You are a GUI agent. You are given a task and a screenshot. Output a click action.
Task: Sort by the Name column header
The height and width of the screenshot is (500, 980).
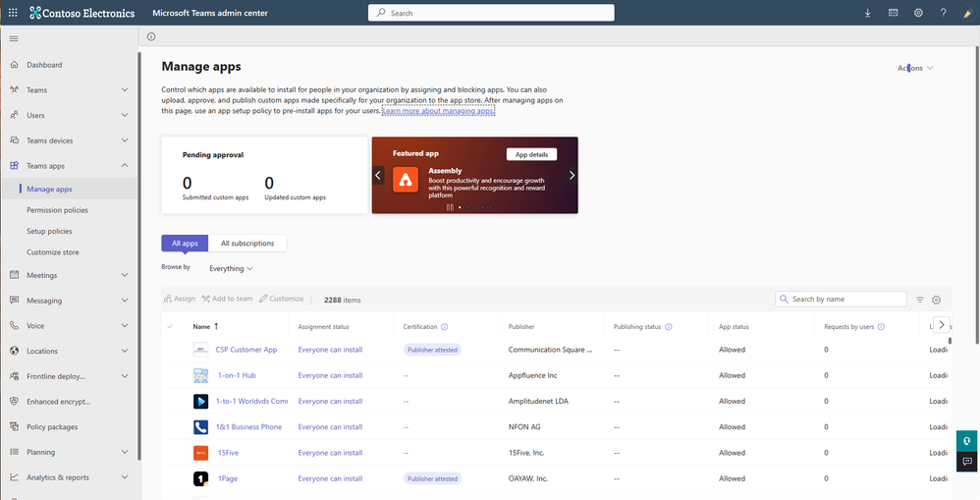tap(205, 326)
